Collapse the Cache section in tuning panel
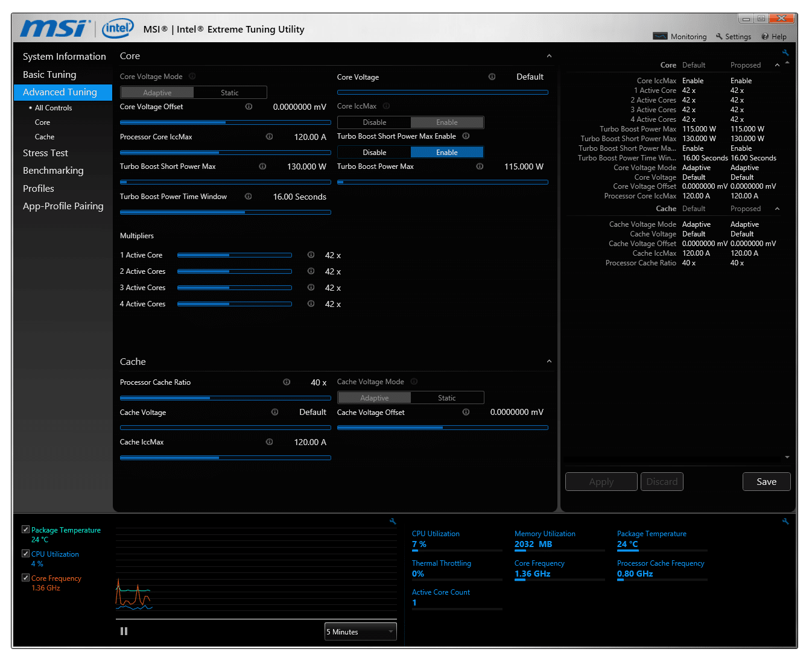The image size is (812, 658). click(x=549, y=362)
